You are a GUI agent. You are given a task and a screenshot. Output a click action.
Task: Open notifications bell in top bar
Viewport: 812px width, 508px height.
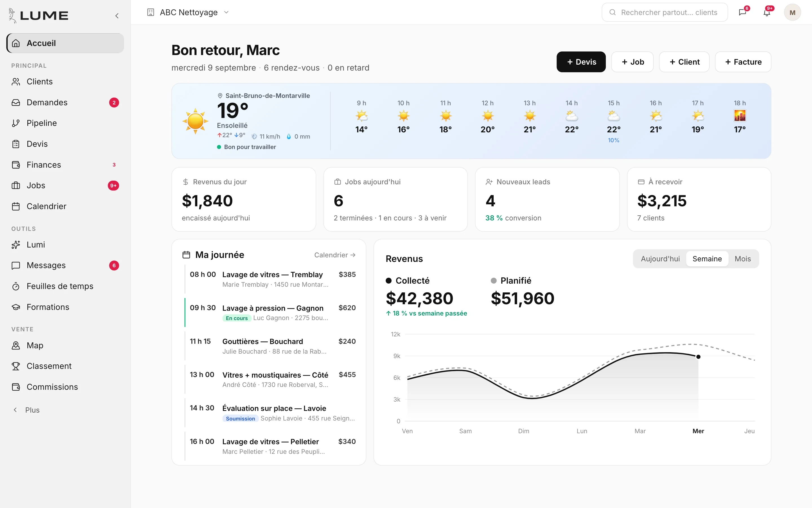pos(767,12)
